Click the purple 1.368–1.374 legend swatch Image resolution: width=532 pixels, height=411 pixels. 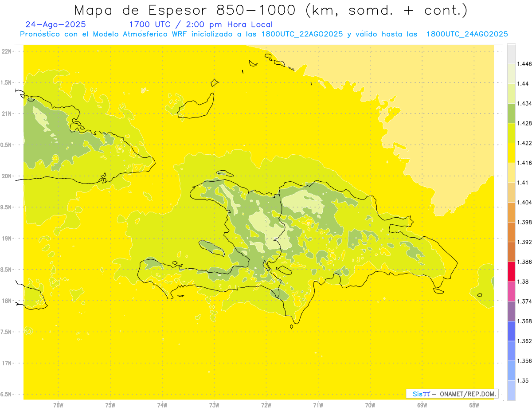coord(511,311)
